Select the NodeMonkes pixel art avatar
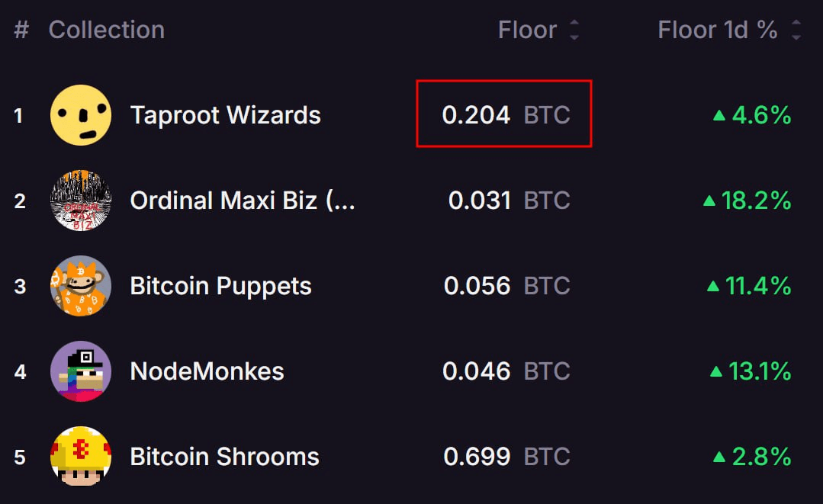 pyautogui.click(x=81, y=371)
